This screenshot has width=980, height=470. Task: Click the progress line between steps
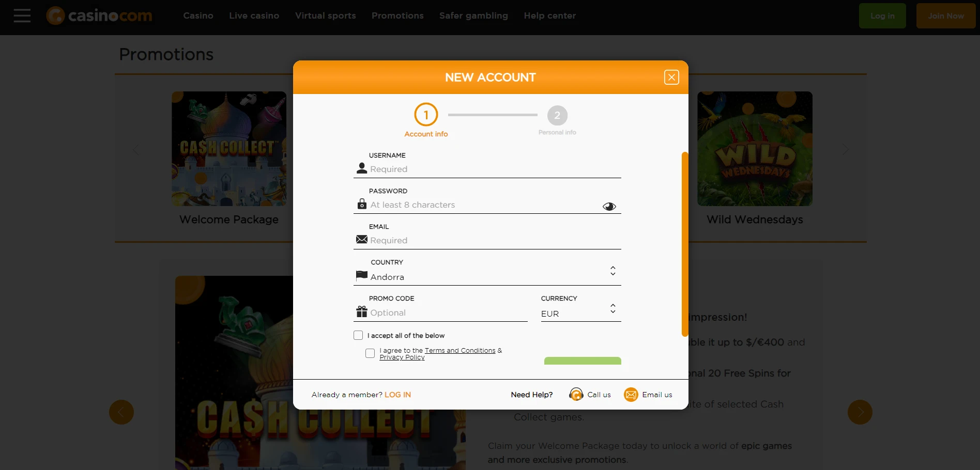tap(493, 115)
